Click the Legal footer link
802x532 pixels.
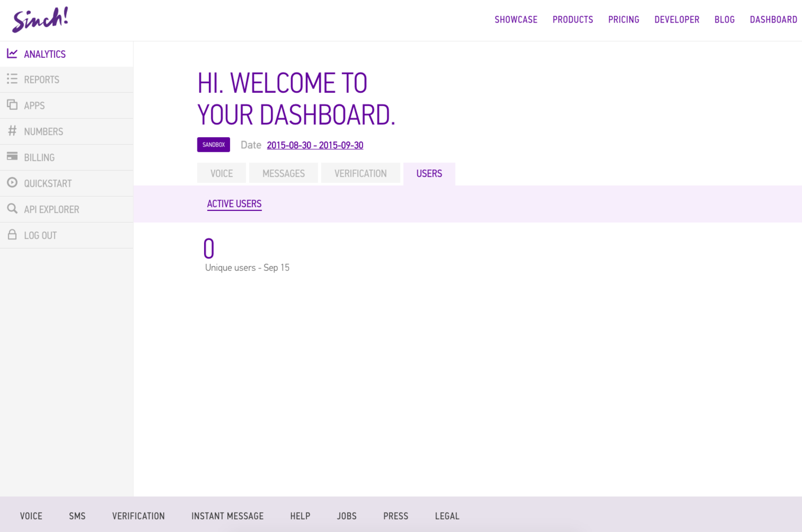(x=447, y=516)
